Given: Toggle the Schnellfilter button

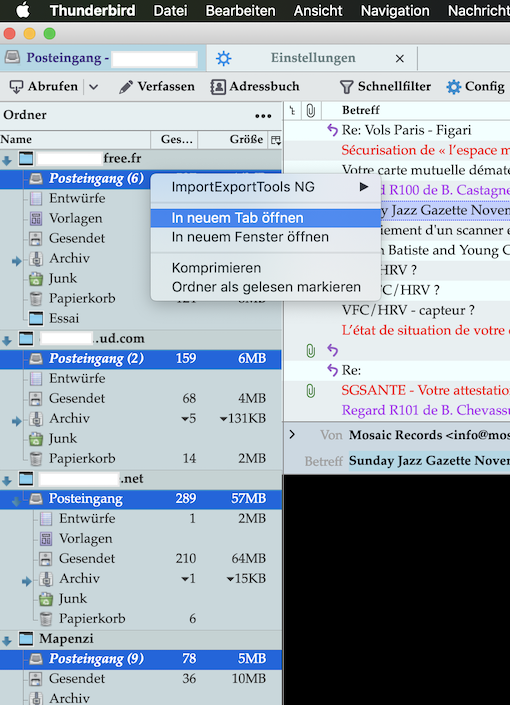Looking at the screenshot, I should (385, 86).
